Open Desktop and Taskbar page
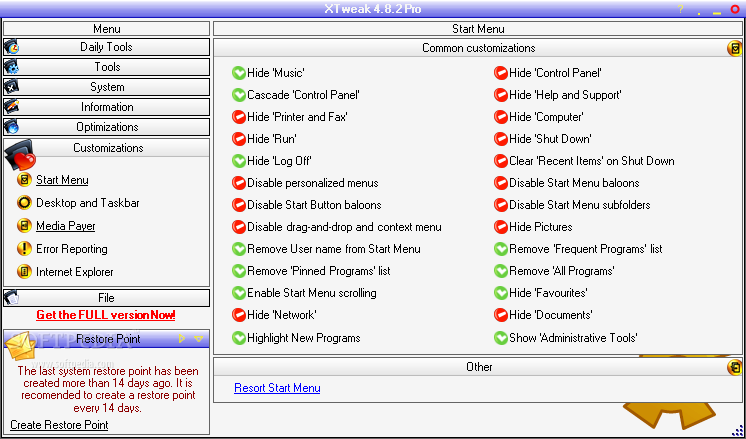 [88, 203]
